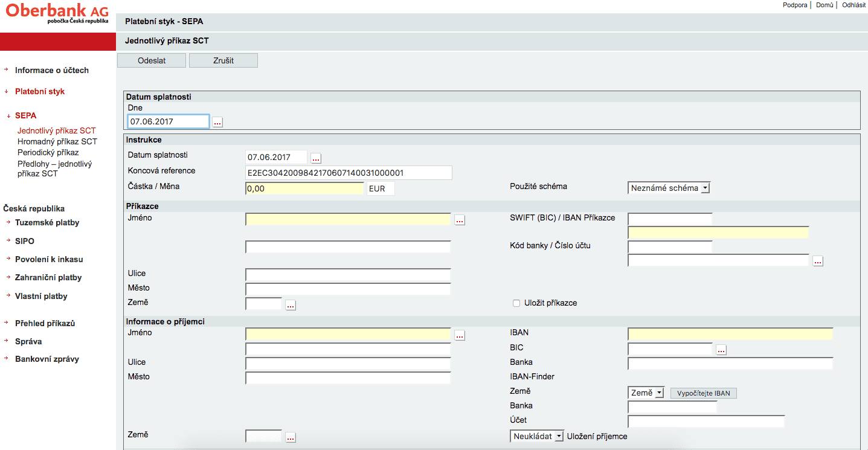
Task: Expand Zahraniční platby section
Action: pos(48,277)
